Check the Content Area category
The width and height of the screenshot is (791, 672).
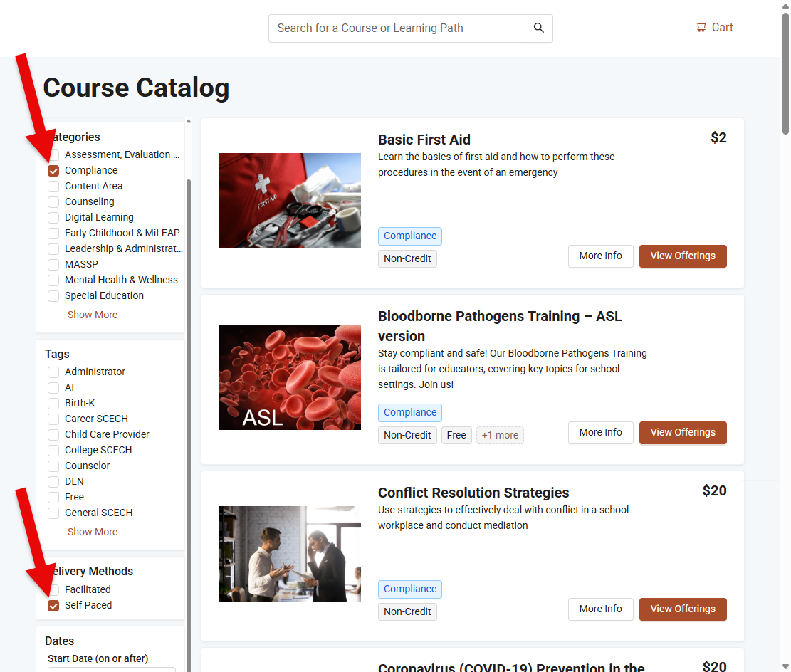[x=53, y=187]
